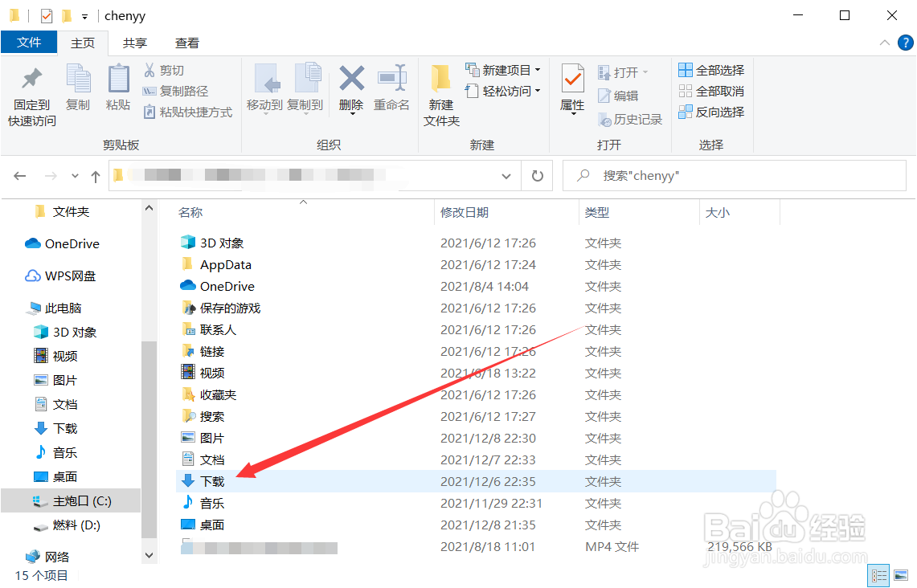Switch to the 查看 (View) tab
Image resolution: width=917 pixels, height=588 pixels.
click(x=186, y=43)
